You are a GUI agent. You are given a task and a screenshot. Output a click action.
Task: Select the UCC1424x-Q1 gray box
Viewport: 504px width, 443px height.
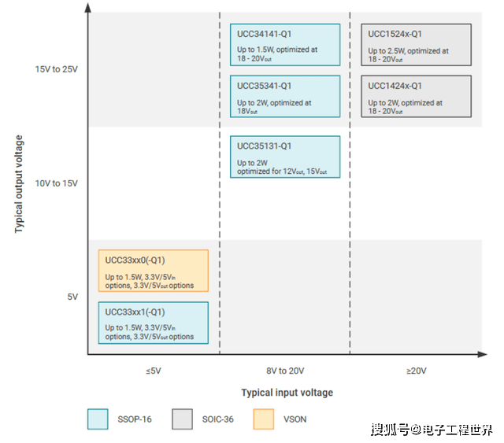click(x=416, y=96)
